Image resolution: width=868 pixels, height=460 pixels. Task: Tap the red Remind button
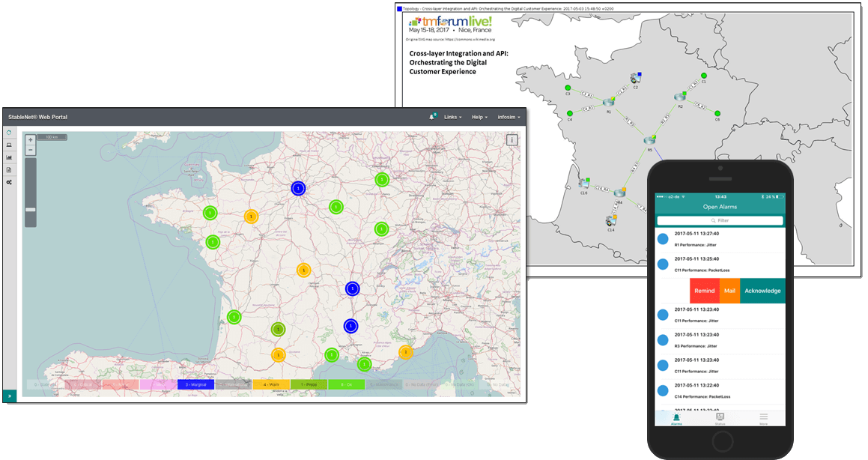click(x=704, y=291)
